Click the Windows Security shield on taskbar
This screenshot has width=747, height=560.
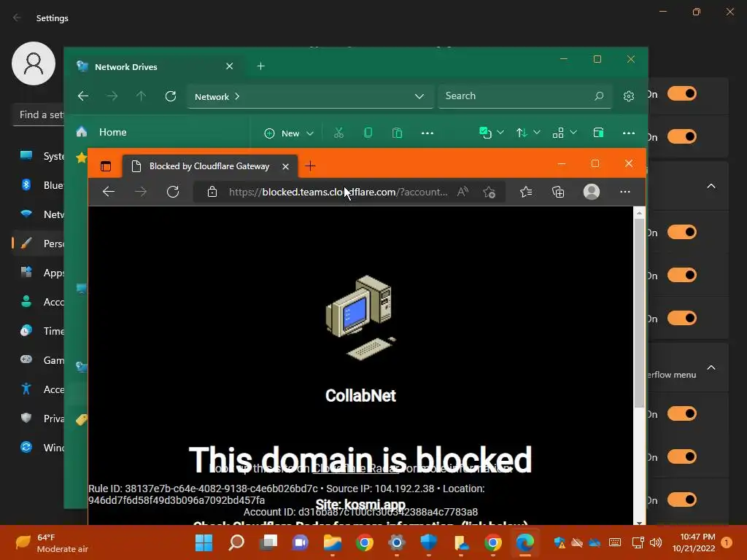pos(429,542)
